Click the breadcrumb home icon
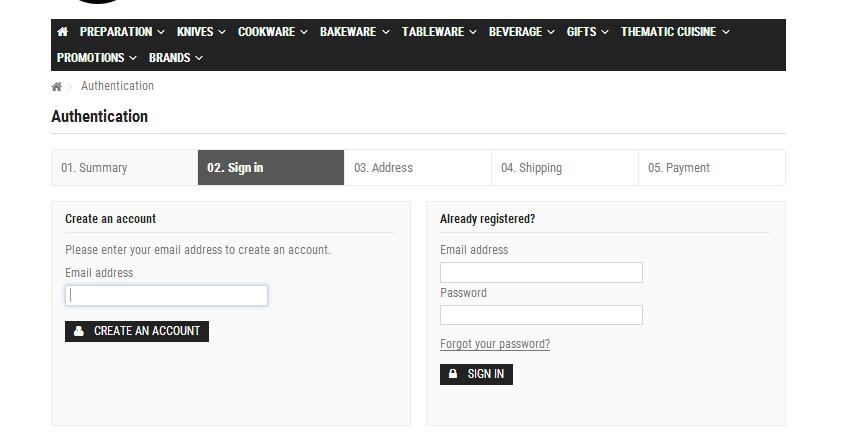Screen dimensions: 841x446 tap(57, 87)
